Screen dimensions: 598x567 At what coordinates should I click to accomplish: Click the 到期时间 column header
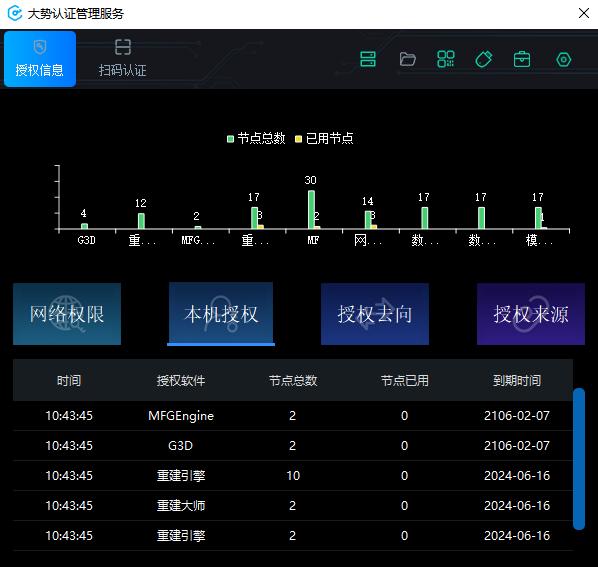[517, 380]
